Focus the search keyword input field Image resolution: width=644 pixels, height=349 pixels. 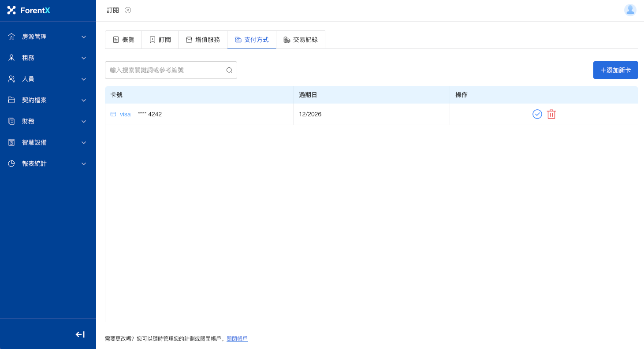(x=165, y=70)
